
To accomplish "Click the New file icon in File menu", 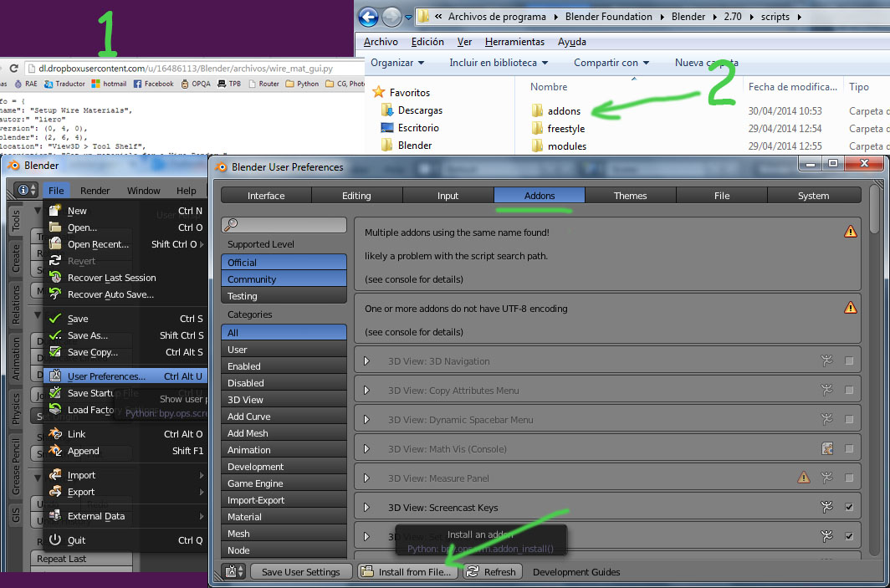I will pyautogui.click(x=55, y=211).
